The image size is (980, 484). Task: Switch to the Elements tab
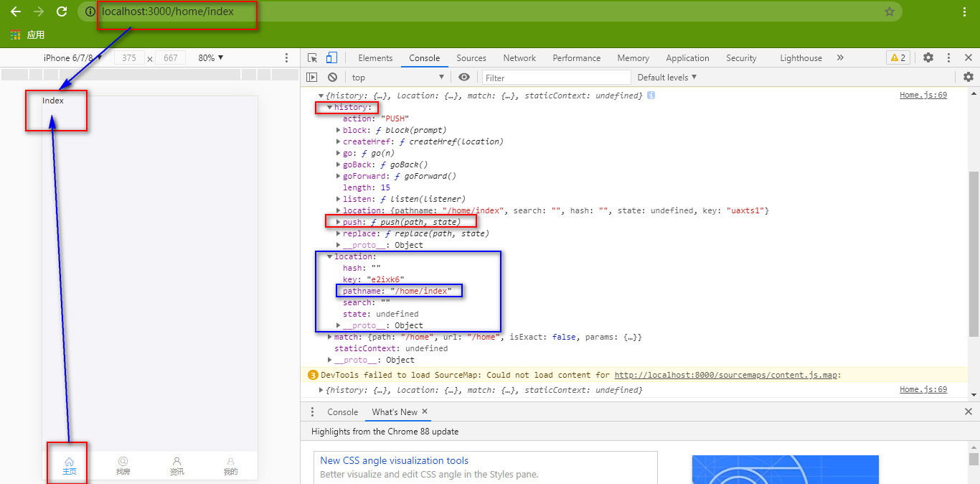click(x=375, y=58)
